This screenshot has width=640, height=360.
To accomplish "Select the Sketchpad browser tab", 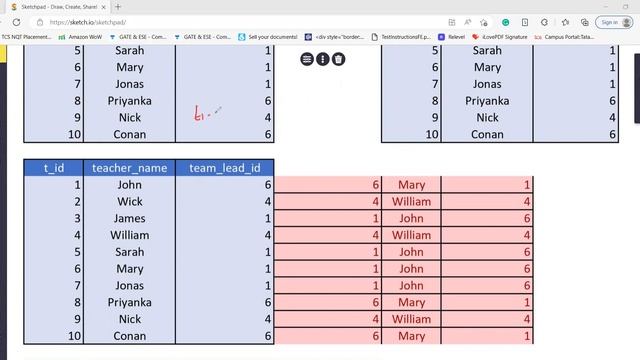I will [x=58, y=7].
